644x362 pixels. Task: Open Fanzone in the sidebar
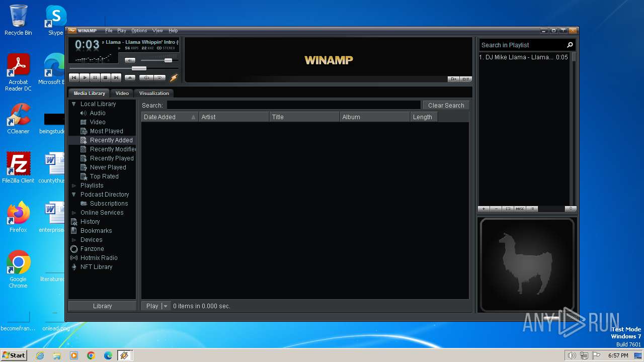click(x=92, y=249)
